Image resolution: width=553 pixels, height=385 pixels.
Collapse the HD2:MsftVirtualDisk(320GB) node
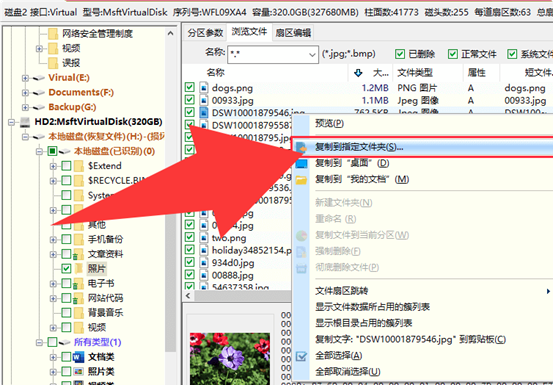12,122
